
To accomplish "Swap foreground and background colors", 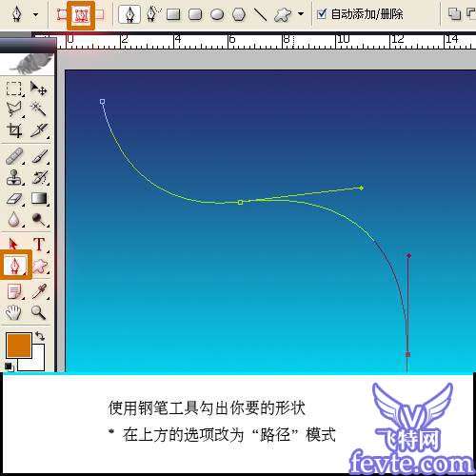I will tap(40, 336).
